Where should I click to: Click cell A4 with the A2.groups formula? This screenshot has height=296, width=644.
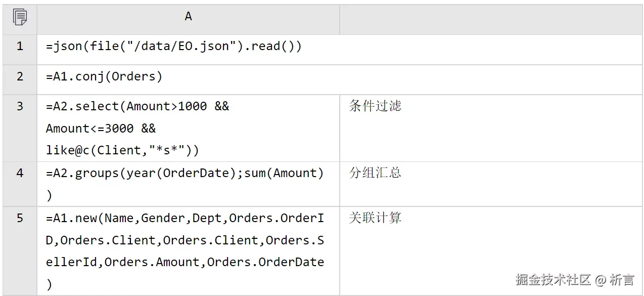[185, 184]
